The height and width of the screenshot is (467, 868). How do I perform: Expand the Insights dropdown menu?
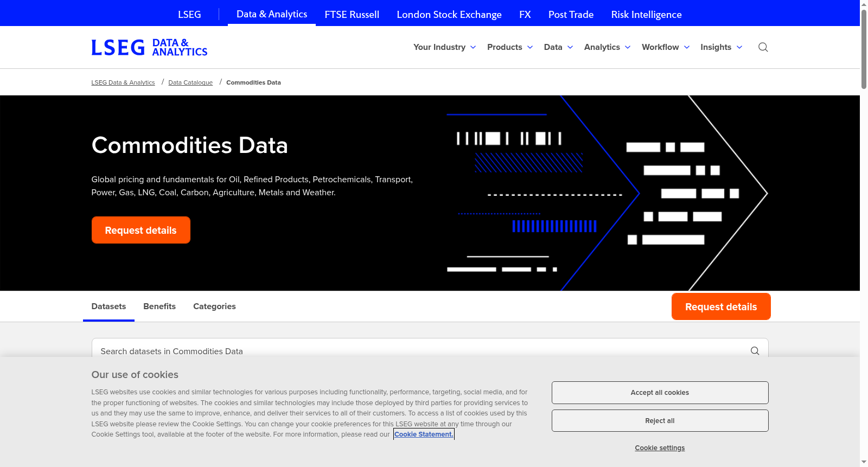click(722, 47)
